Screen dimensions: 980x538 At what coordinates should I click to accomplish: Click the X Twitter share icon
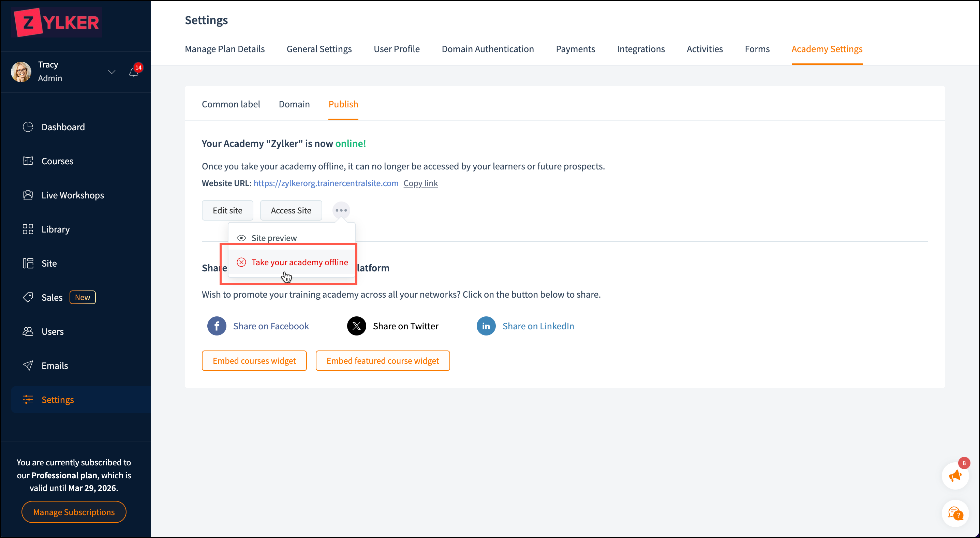click(356, 326)
